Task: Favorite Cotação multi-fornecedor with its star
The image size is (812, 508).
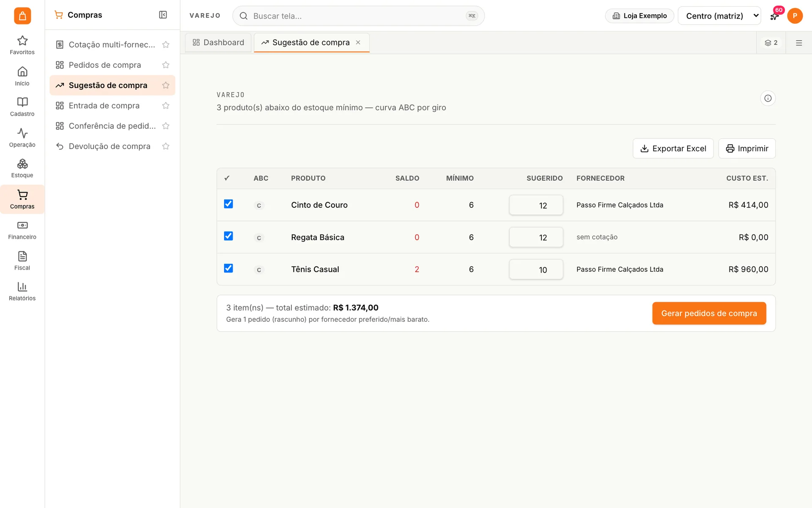Action: pyautogui.click(x=166, y=44)
